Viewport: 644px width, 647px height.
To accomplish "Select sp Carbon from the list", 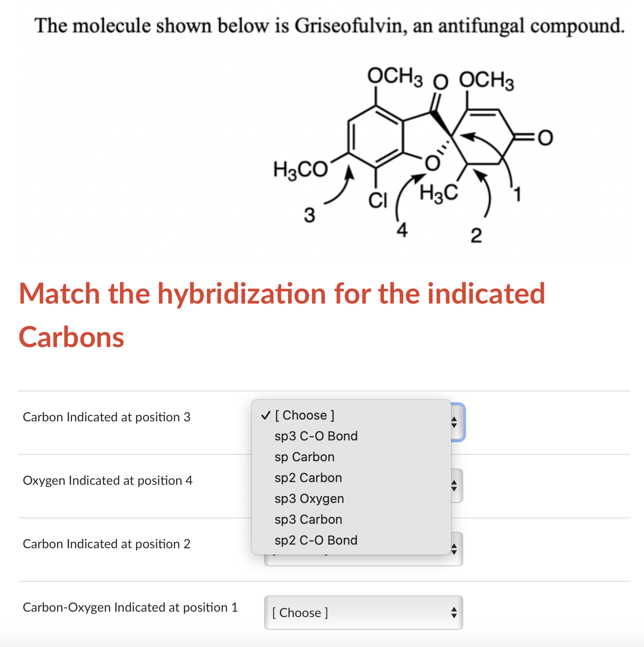I will click(x=304, y=457).
